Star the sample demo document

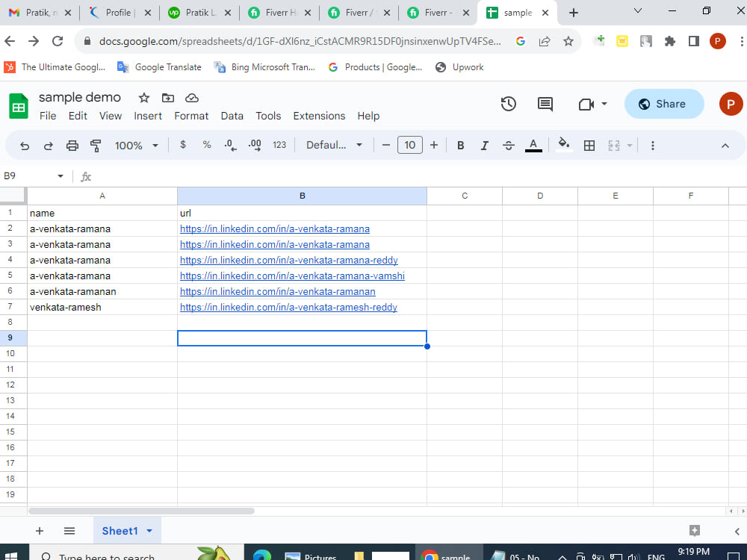click(144, 98)
